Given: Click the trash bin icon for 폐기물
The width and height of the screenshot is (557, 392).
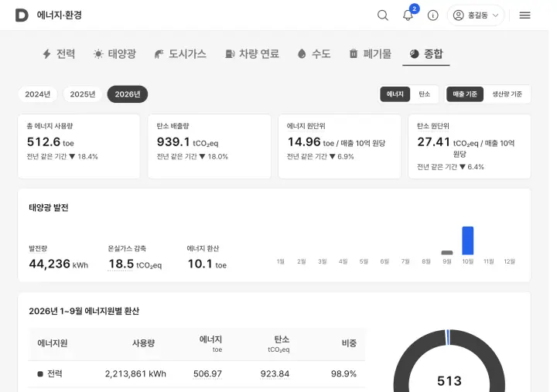Looking at the screenshot, I should 353,53.
